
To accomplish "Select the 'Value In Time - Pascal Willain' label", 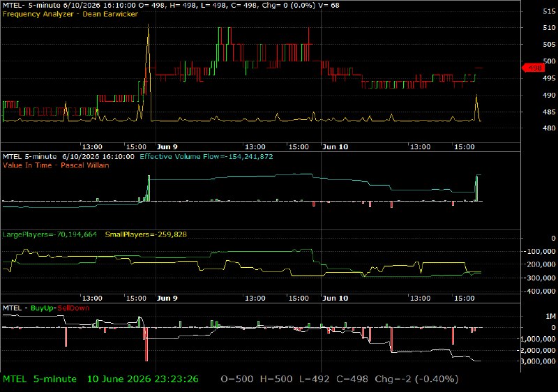I will [56, 165].
